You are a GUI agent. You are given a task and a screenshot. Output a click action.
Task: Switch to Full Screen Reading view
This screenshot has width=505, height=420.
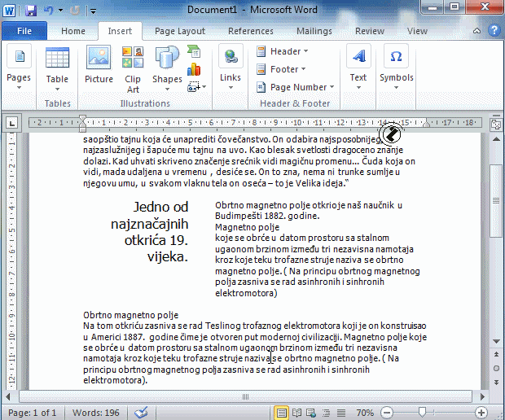tap(296, 413)
